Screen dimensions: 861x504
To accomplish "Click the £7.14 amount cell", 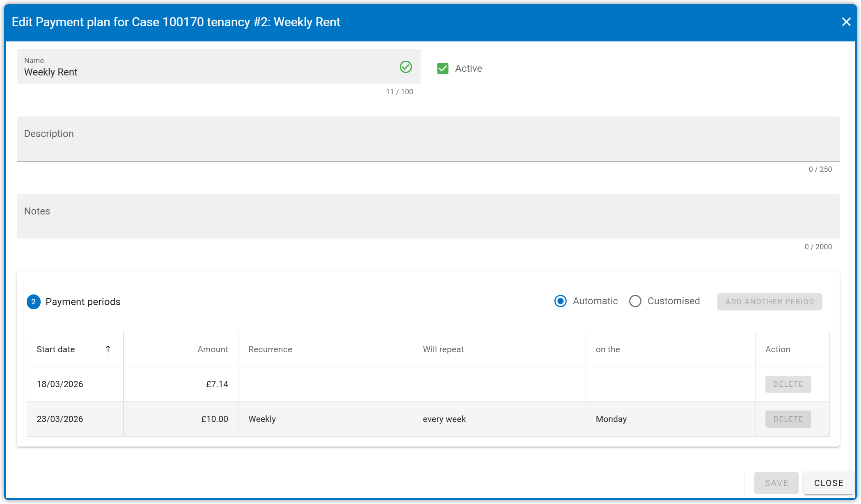I will pos(217,384).
